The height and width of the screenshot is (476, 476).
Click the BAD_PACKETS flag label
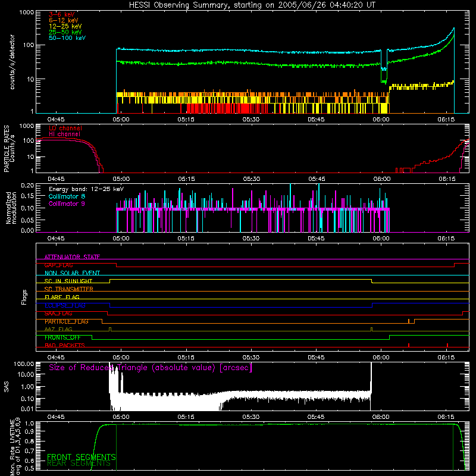click(x=65, y=346)
